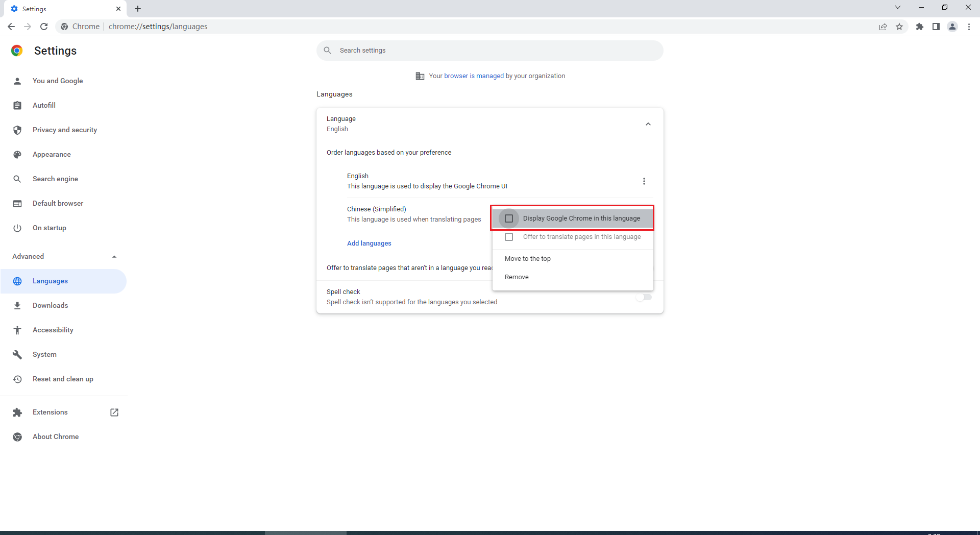Collapse the Advanced sidebar section
This screenshot has height=535, width=980.
(x=114, y=257)
